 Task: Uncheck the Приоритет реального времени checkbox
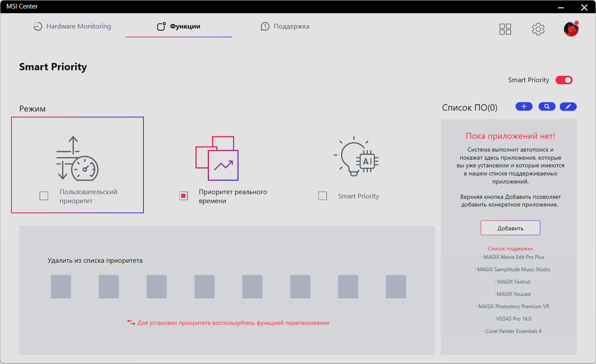coord(183,196)
